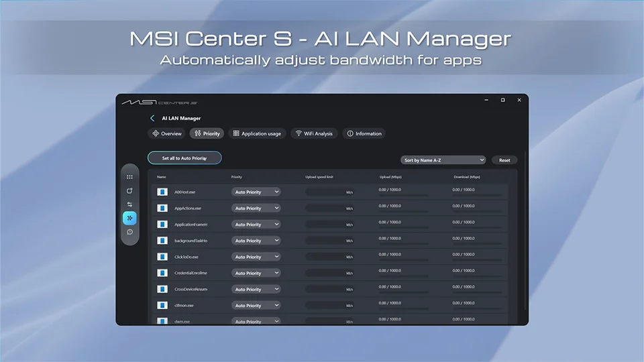Image resolution: width=644 pixels, height=362 pixels.
Task: Click AppActions.exe download progress bar
Action: [x=477, y=211]
